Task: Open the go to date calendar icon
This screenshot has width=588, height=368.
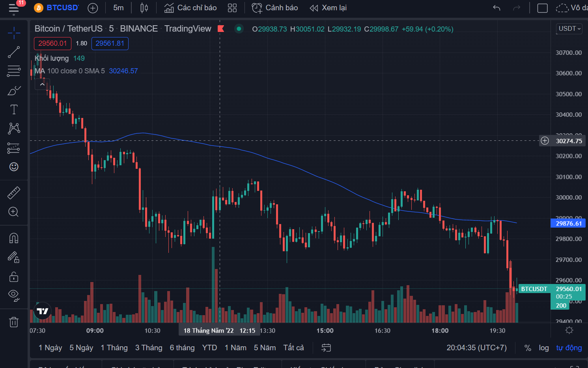Action: click(326, 348)
